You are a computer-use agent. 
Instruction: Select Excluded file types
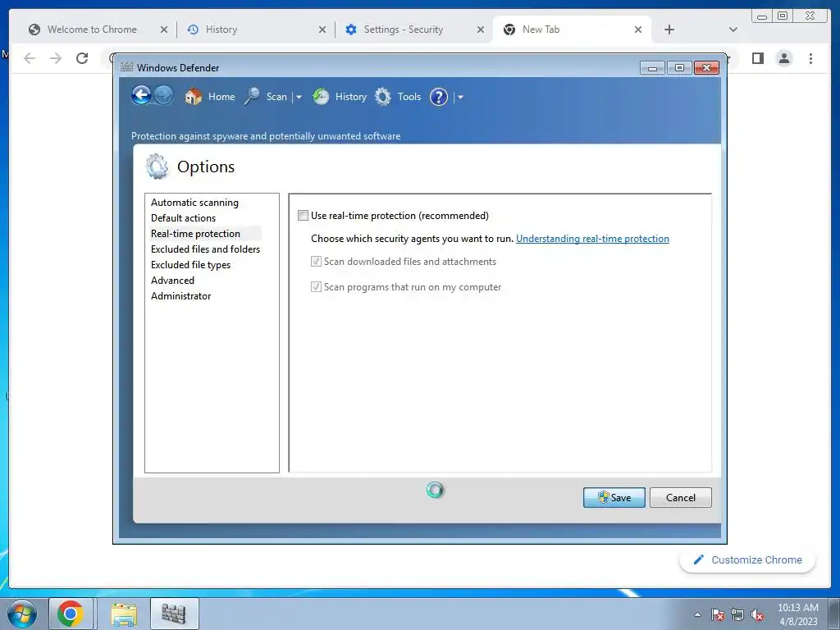click(x=190, y=265)
